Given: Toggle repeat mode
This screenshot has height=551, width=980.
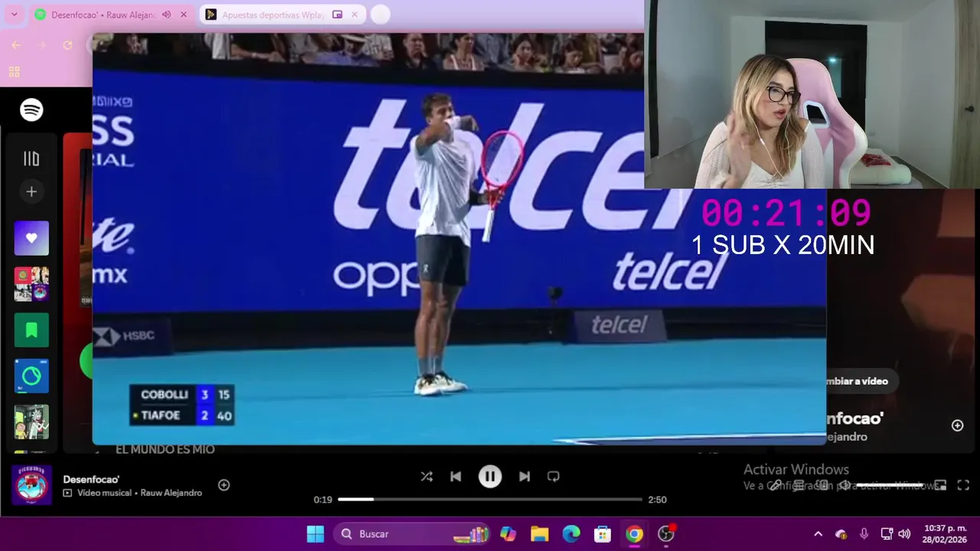Looking at the screenshot, I should (x=554, y=476).
